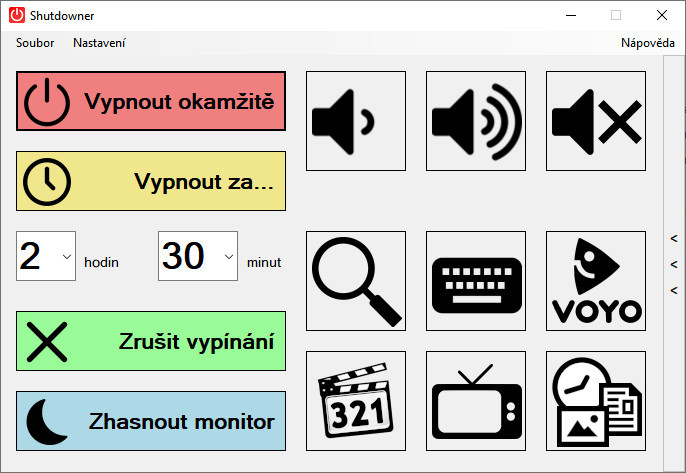Open the Nápověda menu
The image size is (686, 473).
tap(648, 43)
